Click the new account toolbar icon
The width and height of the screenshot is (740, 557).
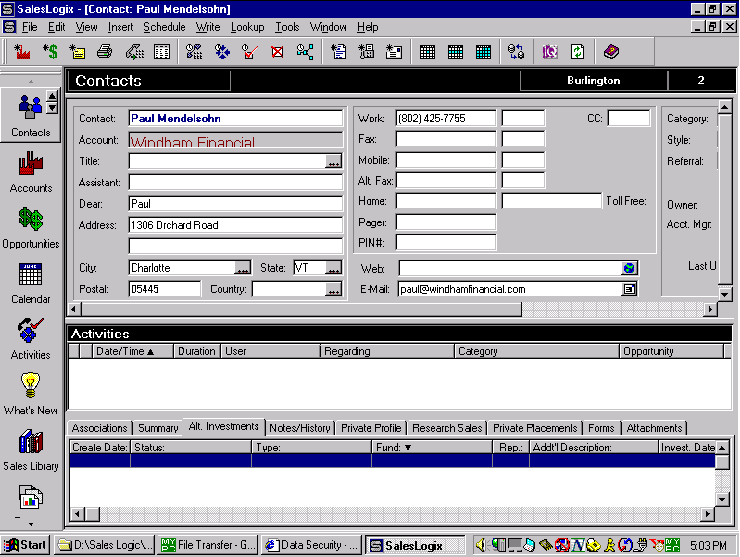22,51
